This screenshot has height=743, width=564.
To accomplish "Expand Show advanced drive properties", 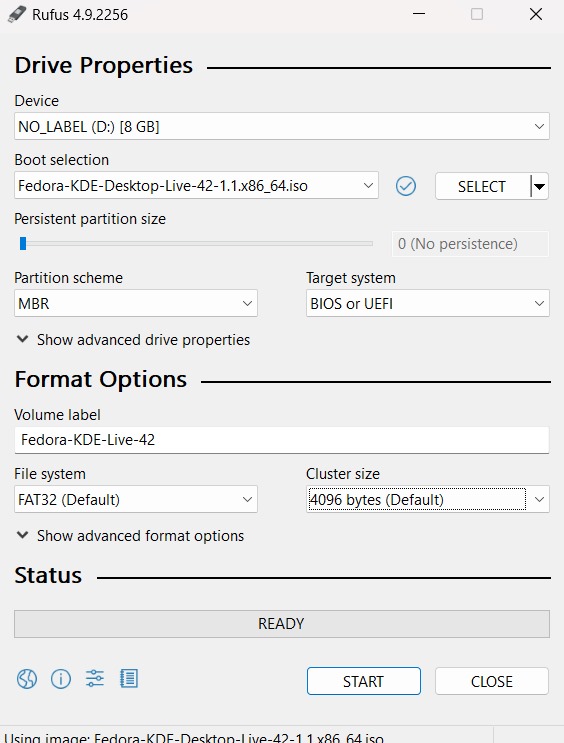I will [x=133, y=340].
